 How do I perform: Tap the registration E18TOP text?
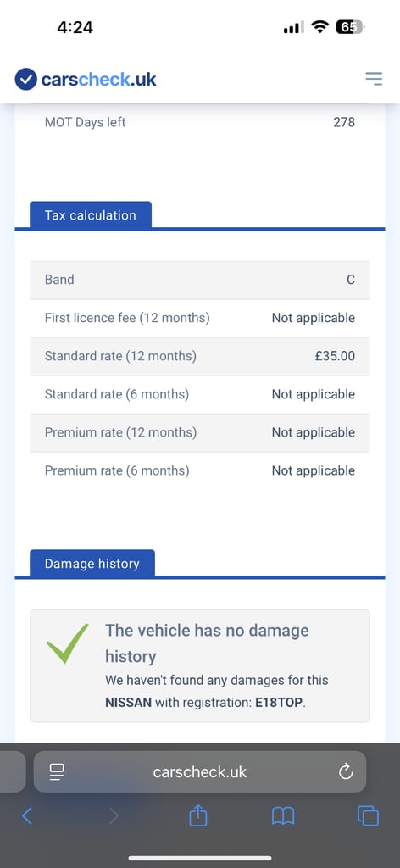279,703
